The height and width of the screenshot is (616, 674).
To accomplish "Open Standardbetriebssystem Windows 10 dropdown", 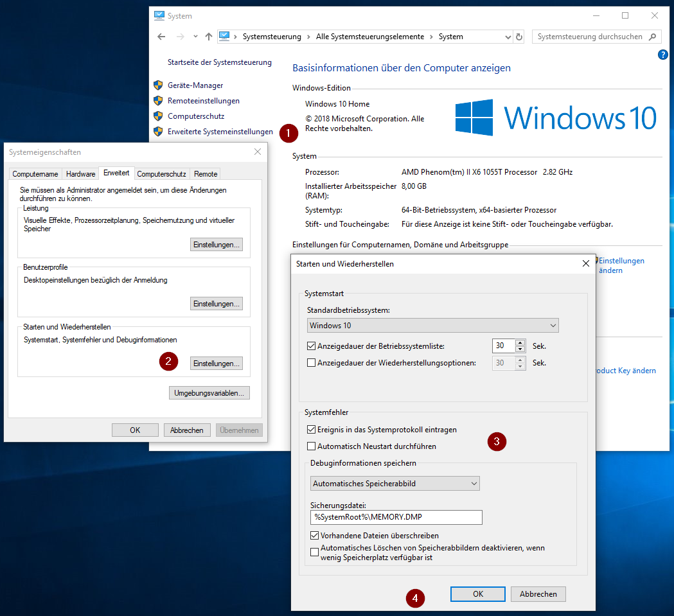I will coord(433,326).
